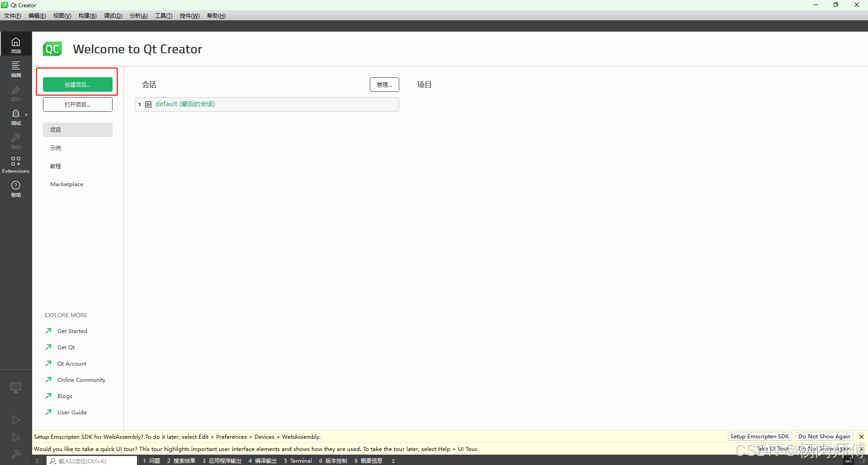This screenshot has height=465, width=868.
Task: Click Do Not Show Again for Emscripten
Action: [x=824, y=437]
